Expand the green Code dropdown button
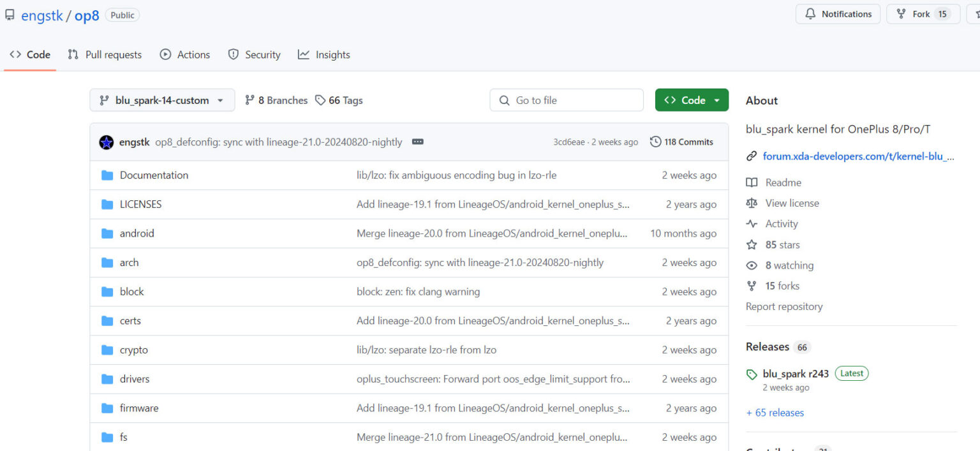 (692, 100)
